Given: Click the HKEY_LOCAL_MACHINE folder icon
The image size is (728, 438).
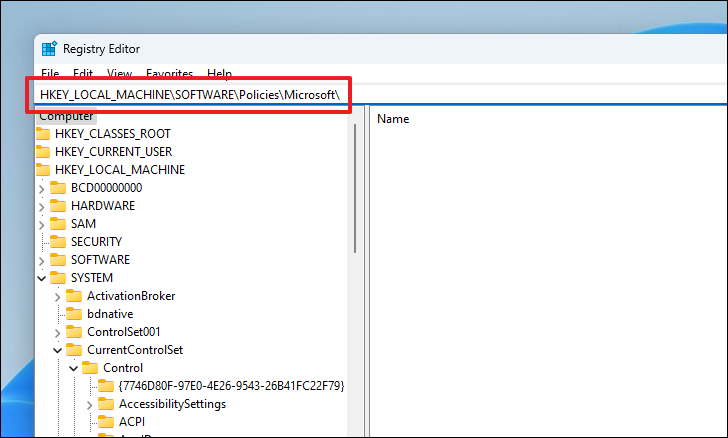Looking at the screenshot, I should (x=43, y=170).
